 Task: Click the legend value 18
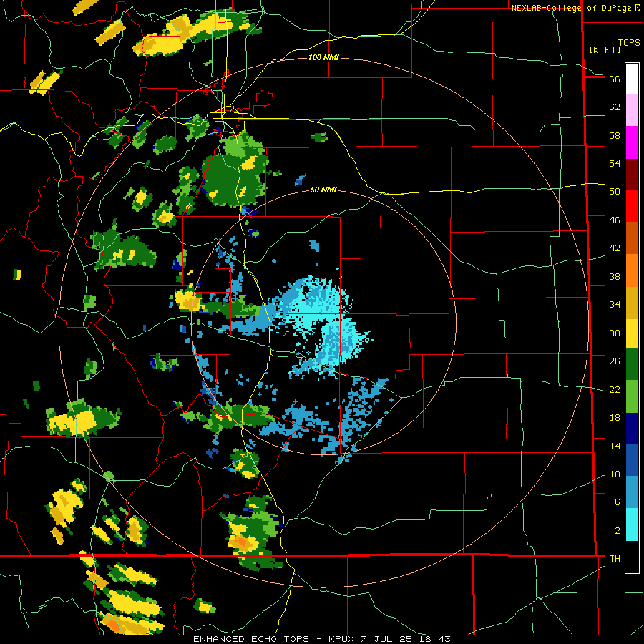[x=615, y=418]
